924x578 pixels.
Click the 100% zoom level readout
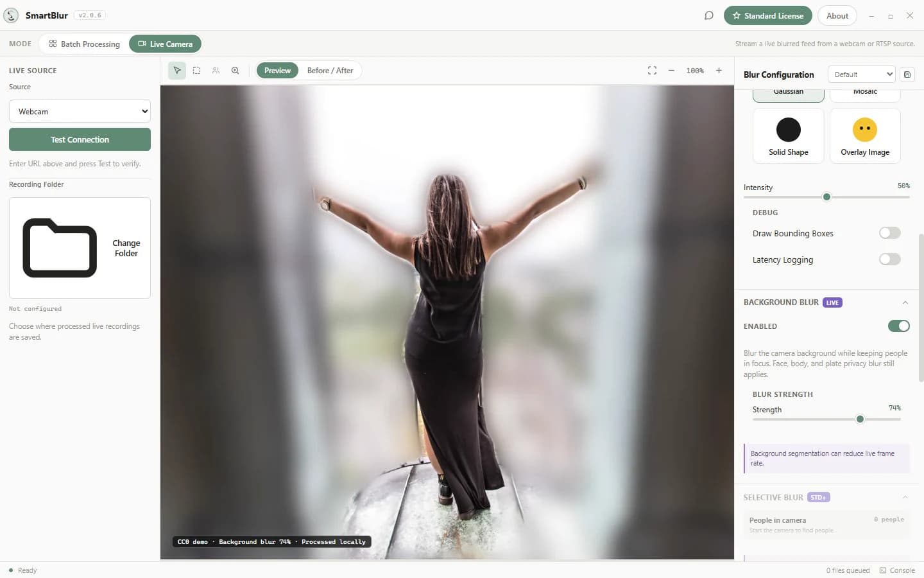[695, 71]
